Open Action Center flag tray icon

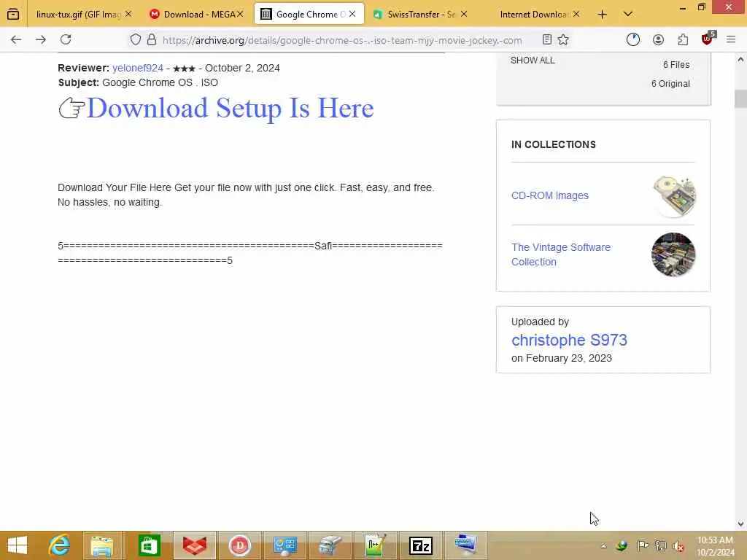(x=643, y=545)
